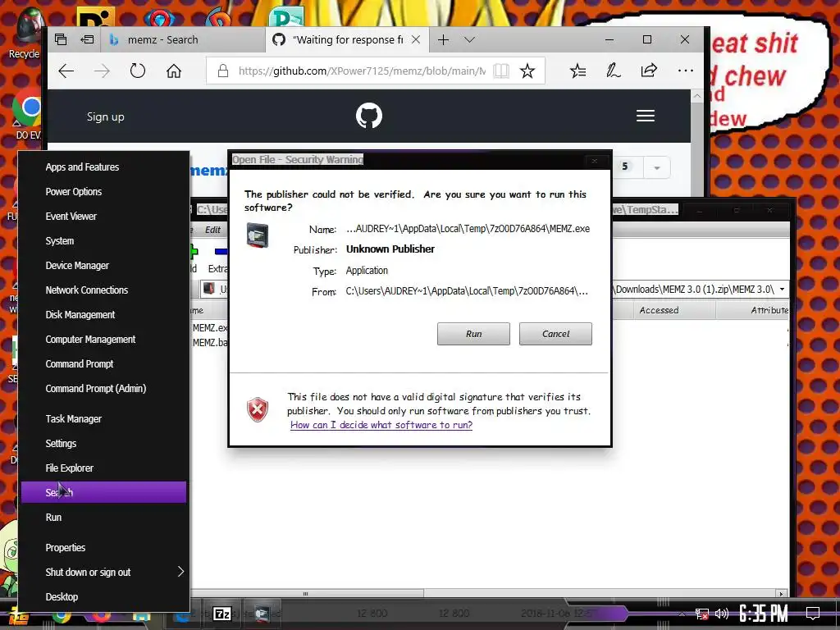The height and width of the screenshot is (630, 840).
Task: Refresh the page in Edge
Action: [x=138, y=71]
